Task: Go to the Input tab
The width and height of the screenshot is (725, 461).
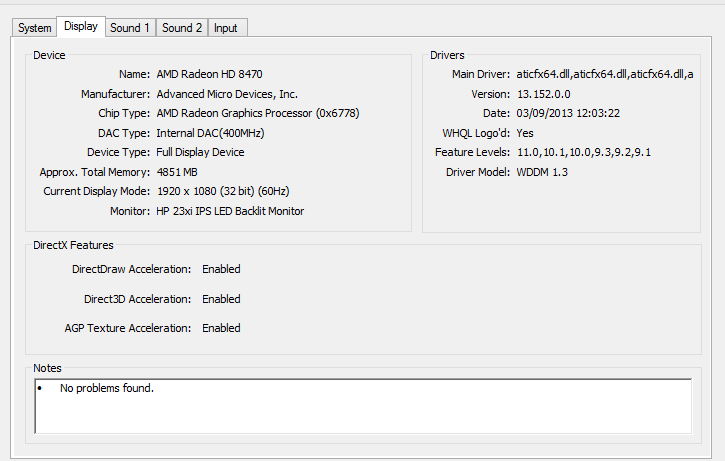Action: click(x=226, y=28)
